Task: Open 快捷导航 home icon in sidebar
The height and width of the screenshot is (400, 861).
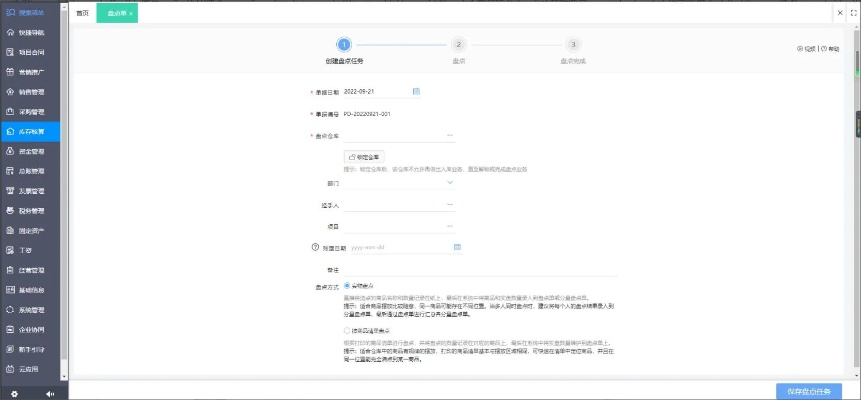Action: click(x=10, y=32)
